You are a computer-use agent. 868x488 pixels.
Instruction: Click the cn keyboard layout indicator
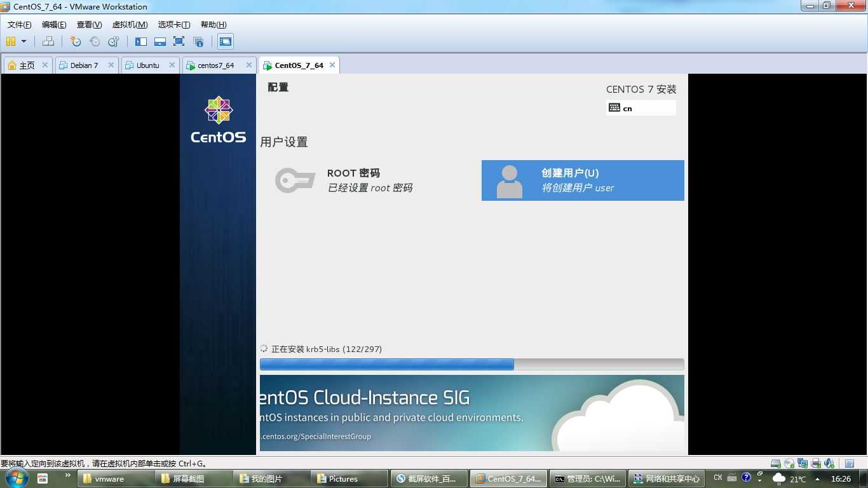click(641, 108)
